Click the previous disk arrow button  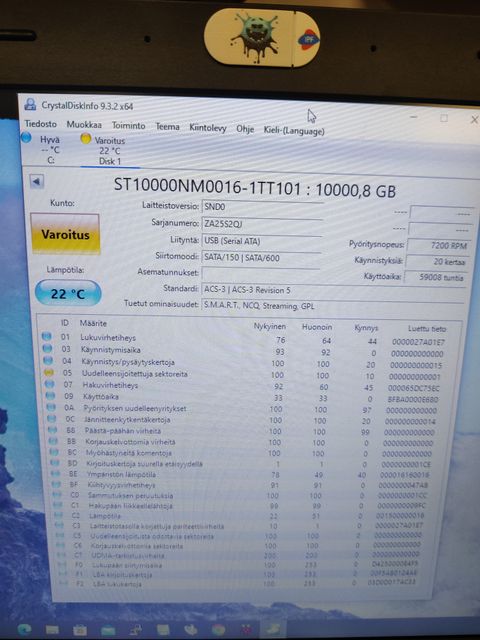[x=37, y=182]
